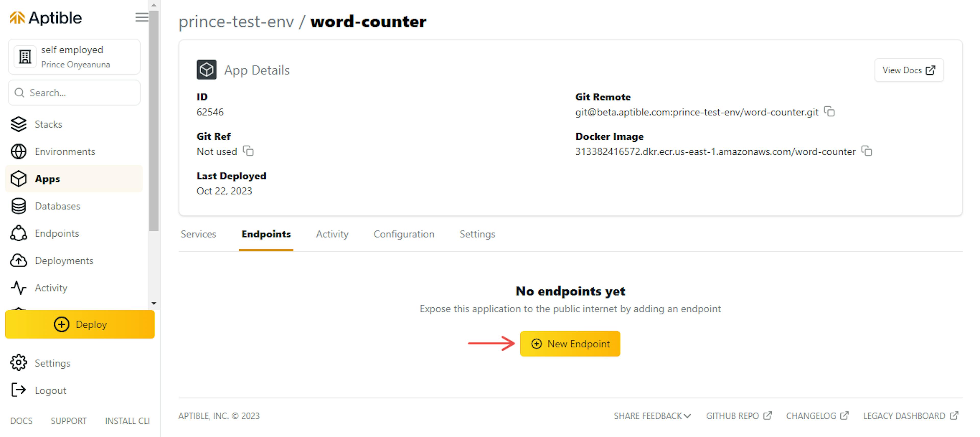Expand the Share Feedback dropdown
Screen dimensions: 980x437
click(x=652, y=416)
